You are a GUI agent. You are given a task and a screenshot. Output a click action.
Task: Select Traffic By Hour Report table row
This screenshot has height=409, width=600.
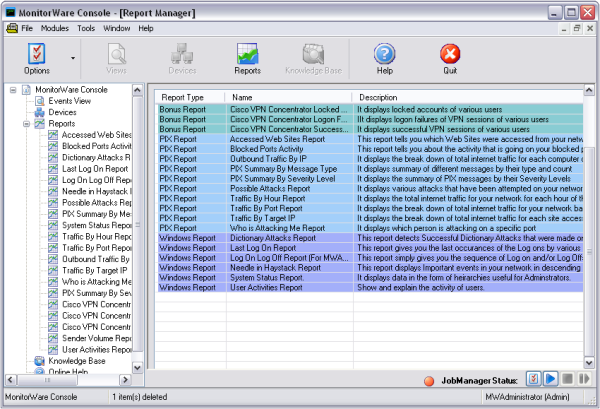pyautogui.click(x=370, y=198)
